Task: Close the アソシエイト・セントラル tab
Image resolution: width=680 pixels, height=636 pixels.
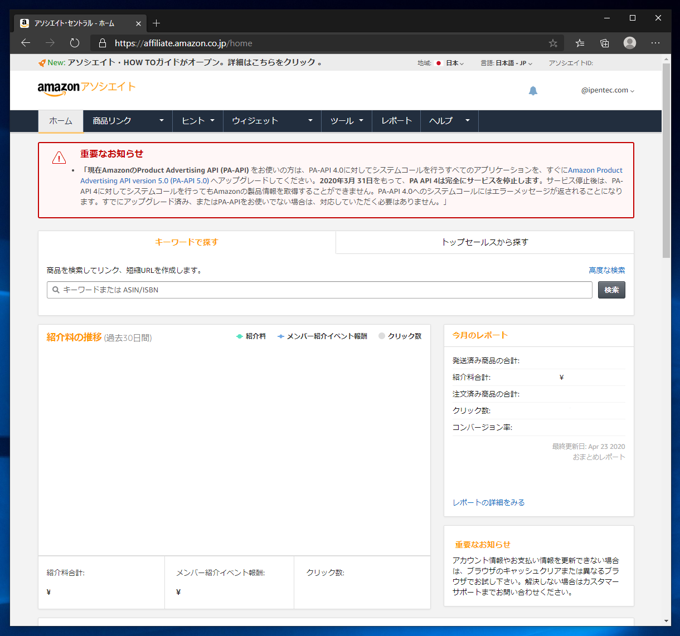Action: coord(138,23)
